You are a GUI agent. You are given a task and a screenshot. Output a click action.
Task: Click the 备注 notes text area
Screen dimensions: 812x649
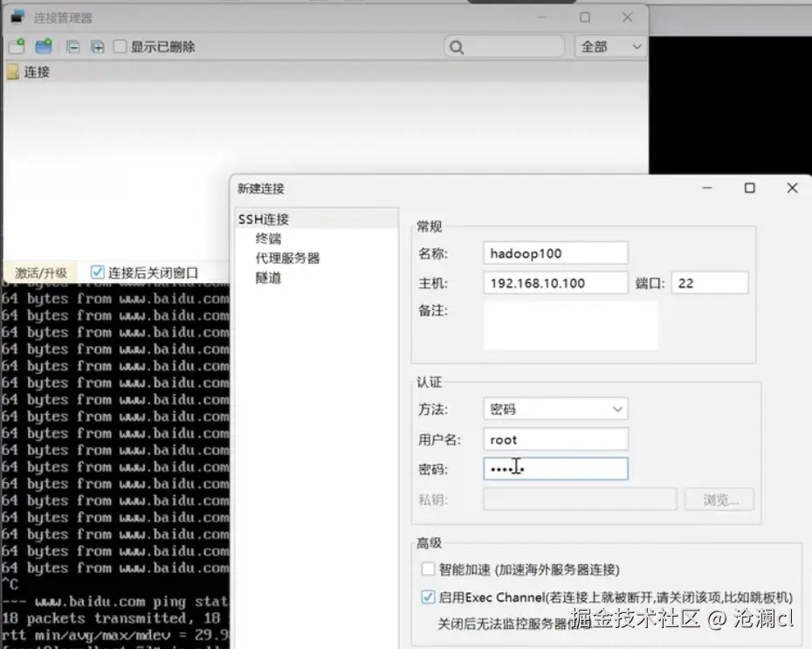tap(571, 327)
